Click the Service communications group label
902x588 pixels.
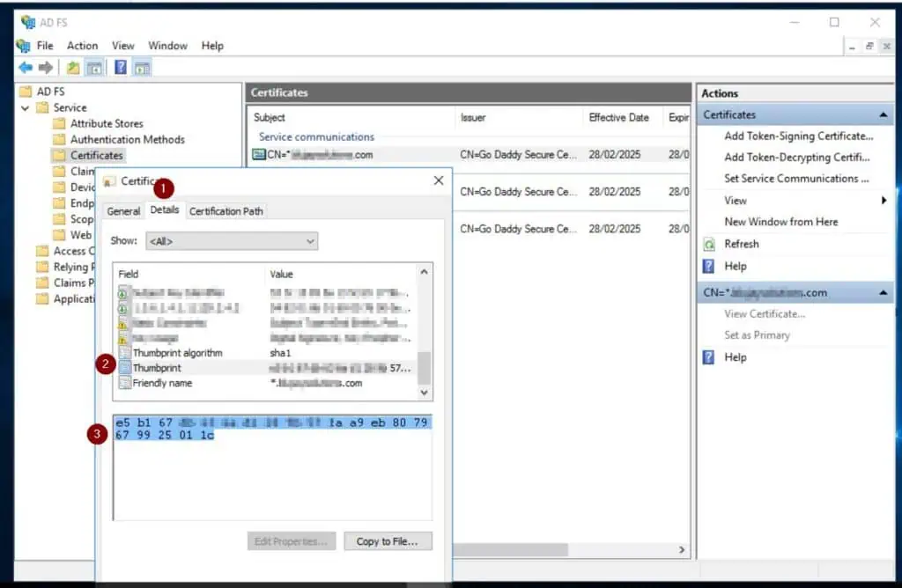(x=316, y=137)
